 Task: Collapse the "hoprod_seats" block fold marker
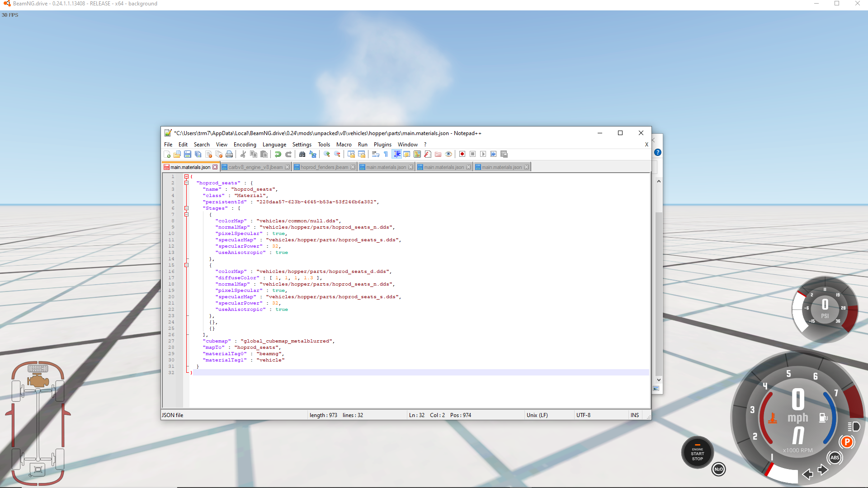click(x=186, y=183)
